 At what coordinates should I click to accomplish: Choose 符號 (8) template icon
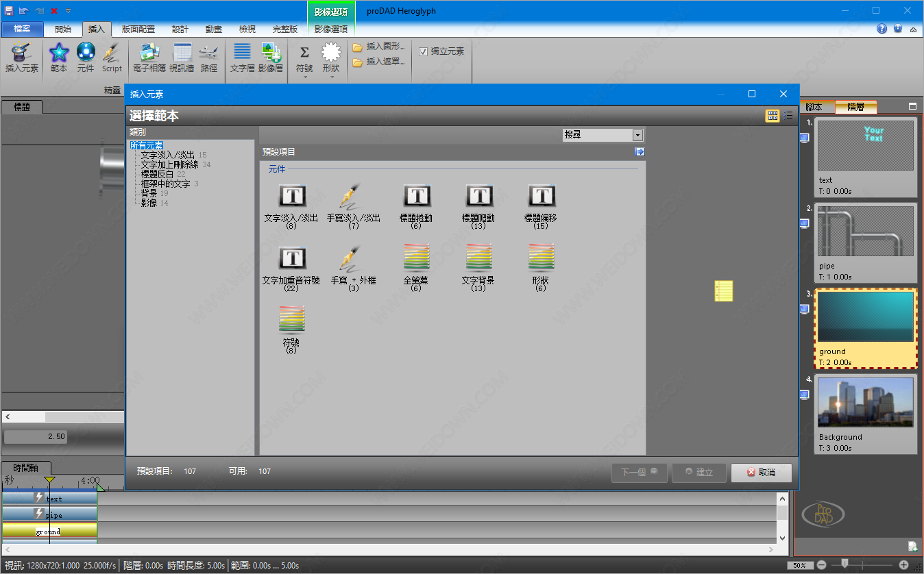[292, 319]
